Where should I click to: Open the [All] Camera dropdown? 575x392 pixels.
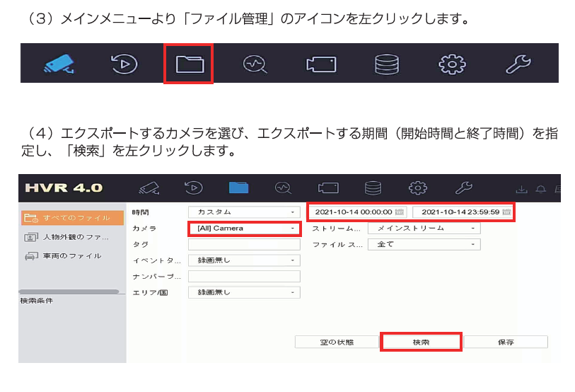[x=244, y=229]
